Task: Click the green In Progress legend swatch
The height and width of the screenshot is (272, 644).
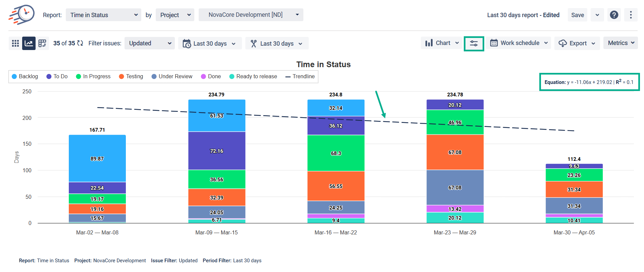Action: point(79,77)
